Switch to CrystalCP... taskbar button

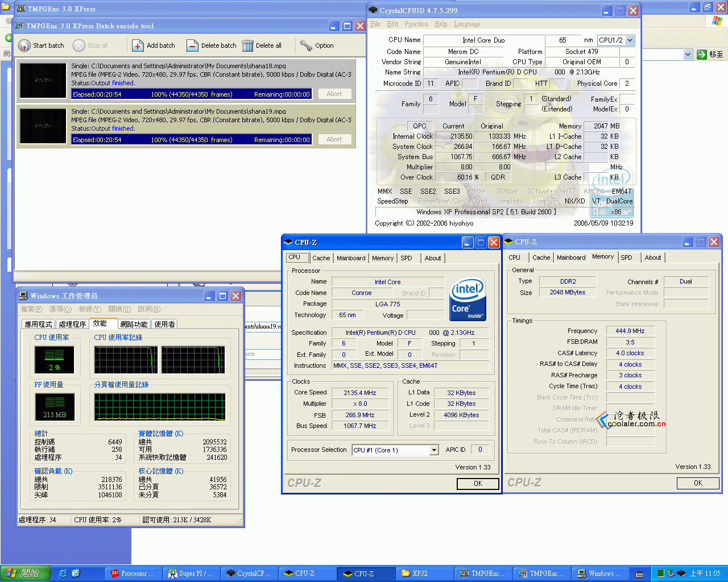click(250, 573)
